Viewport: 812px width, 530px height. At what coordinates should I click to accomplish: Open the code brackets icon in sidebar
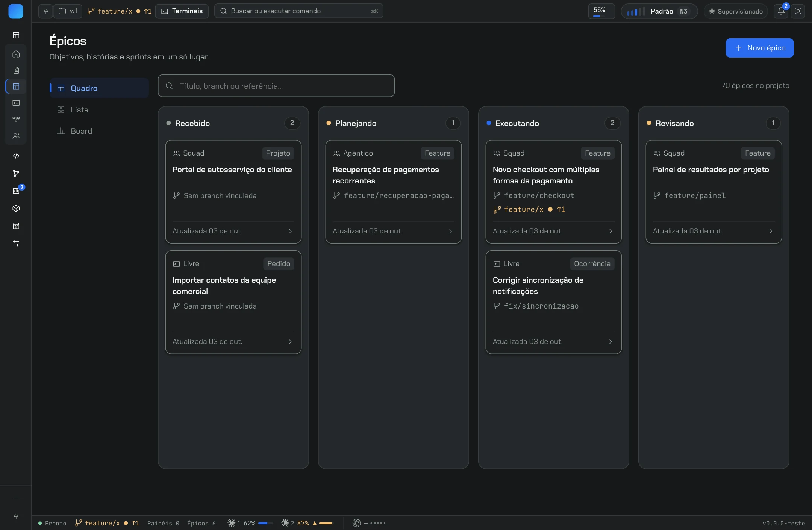tap(16, 156)
